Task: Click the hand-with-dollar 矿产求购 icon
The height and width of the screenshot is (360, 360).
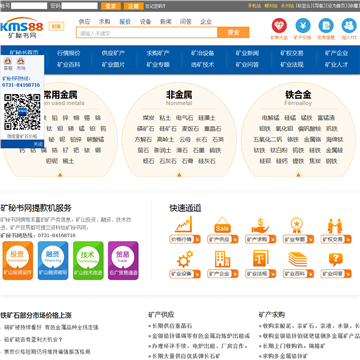Action: pyautogui.click(x=260, y=225)
